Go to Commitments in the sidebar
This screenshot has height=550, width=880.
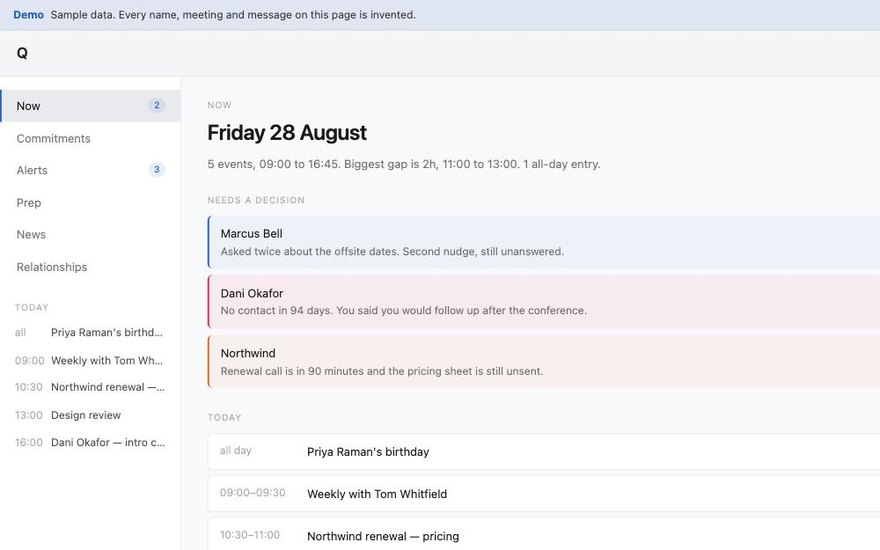pos(90,138)
